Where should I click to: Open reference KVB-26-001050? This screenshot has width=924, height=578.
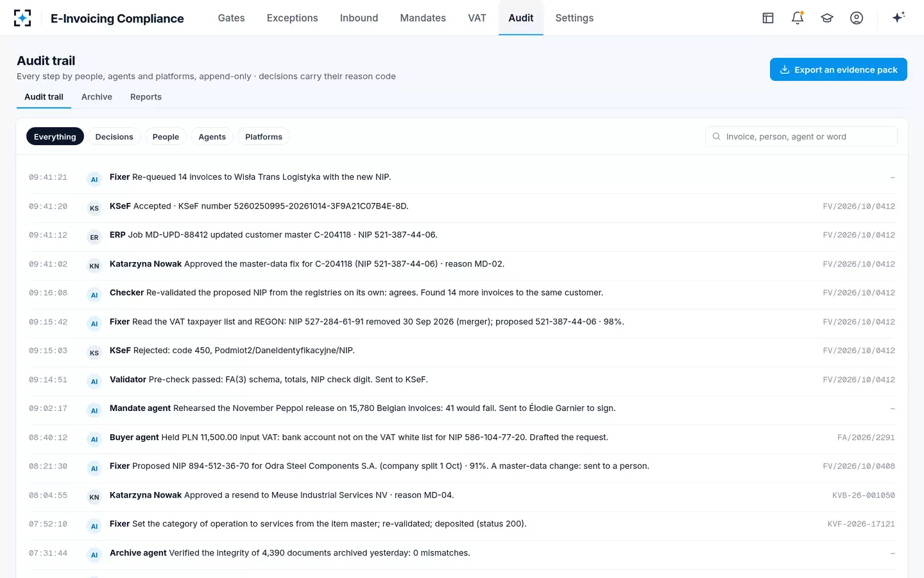point(863,495)
